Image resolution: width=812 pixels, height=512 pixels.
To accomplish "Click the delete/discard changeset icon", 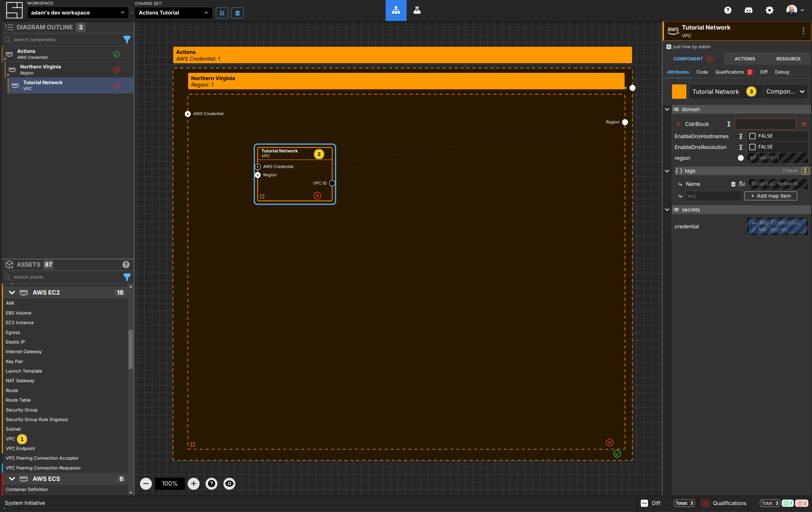I will tap(237, 13).
